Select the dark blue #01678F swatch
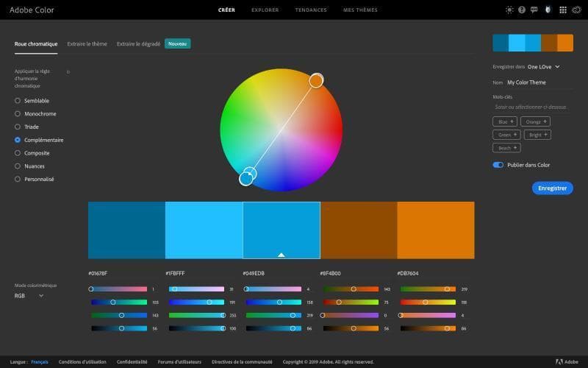Viewport: 588px width, 368px height. [x=126, y=230]
